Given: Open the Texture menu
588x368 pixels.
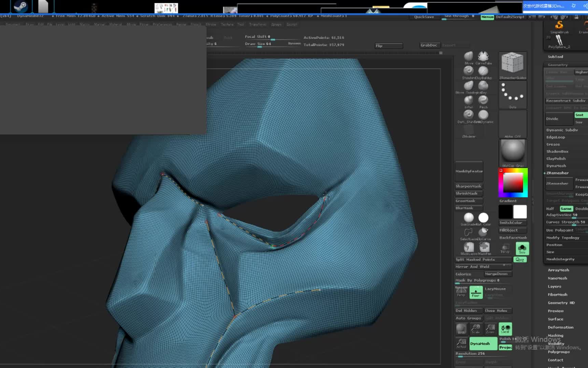Looking at the screenshot, I should tap(227, 24).
